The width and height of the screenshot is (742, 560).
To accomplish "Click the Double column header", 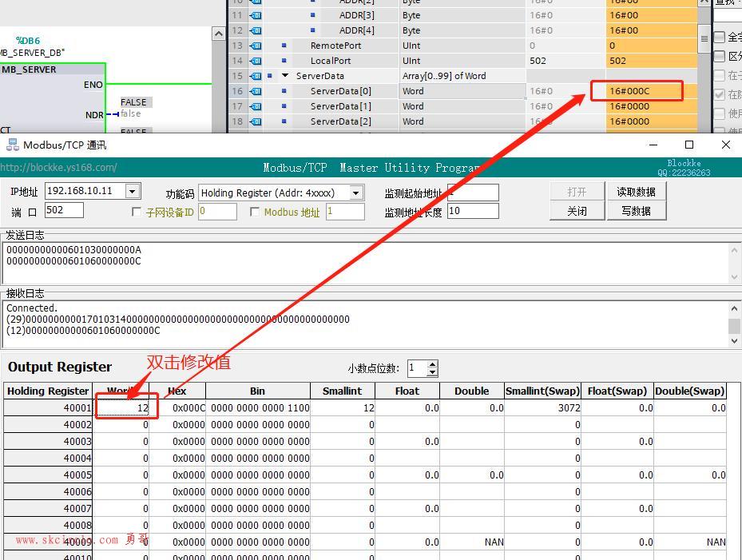I will coord(472,391).
